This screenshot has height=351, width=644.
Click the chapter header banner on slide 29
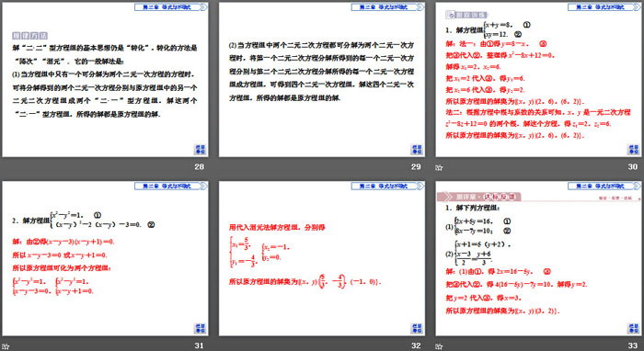click(387, 7)
